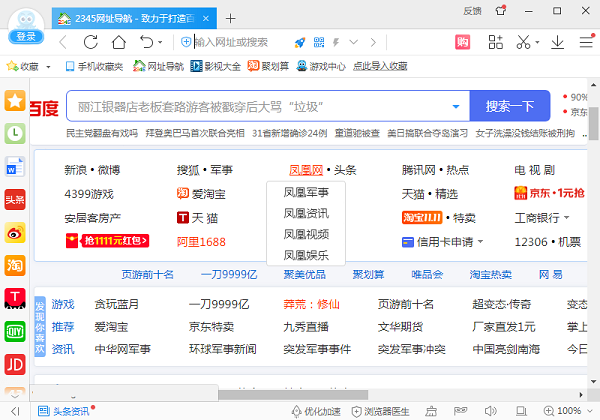Screen dimensions: 600x420
Task: Select the 2345网址导航 tab
Action: pos(134,18)
